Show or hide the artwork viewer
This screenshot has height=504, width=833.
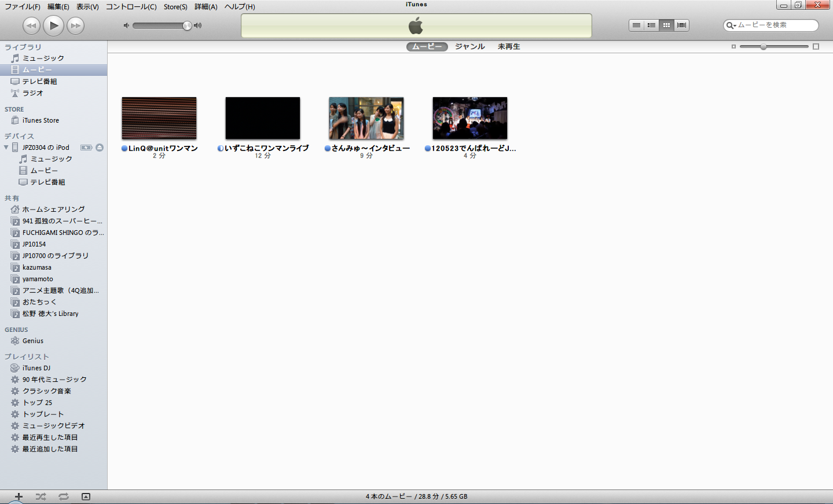[86, 496]
